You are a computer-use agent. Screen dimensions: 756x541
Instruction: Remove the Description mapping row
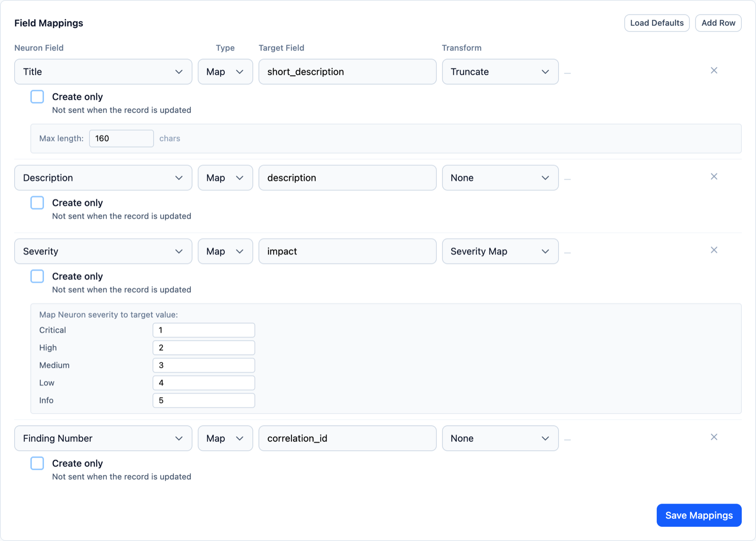pos(714,176)
